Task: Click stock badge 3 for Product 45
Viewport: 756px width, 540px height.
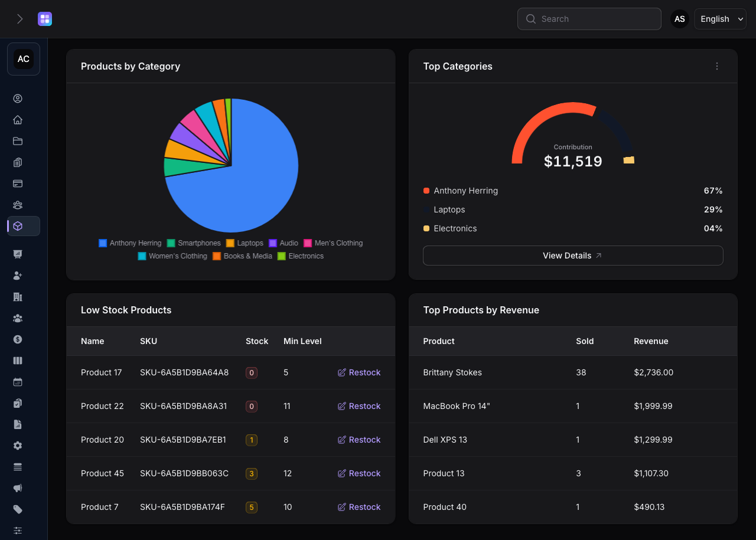Action: pos(252,473)
